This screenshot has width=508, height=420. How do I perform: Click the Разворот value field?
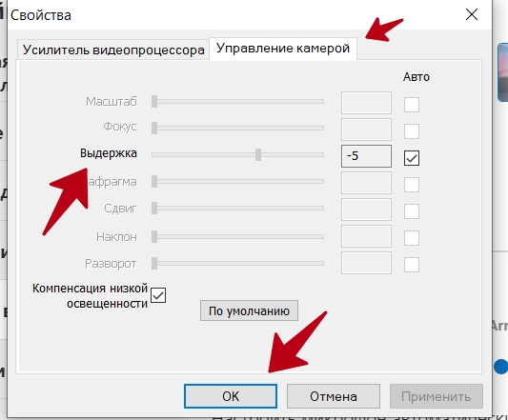[366, 263]
